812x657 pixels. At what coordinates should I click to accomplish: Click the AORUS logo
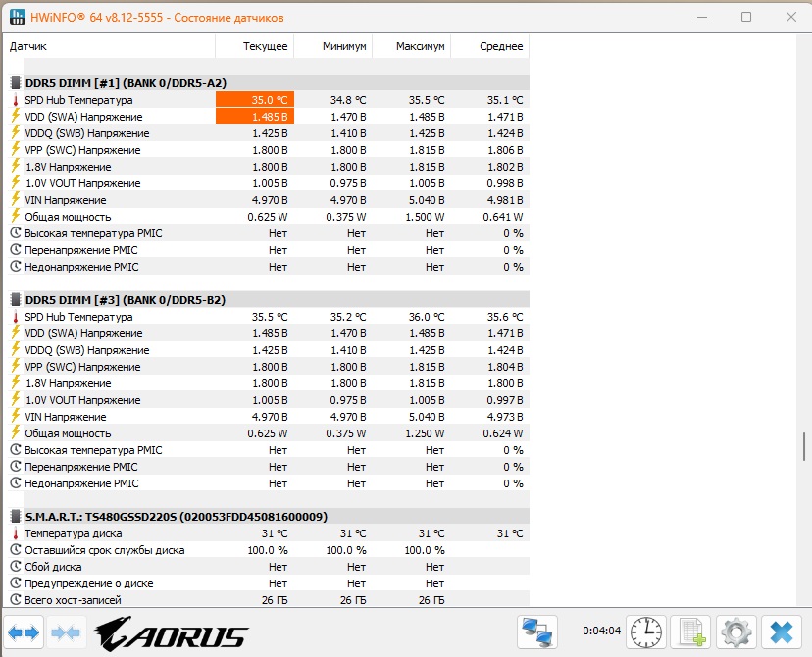point(172,633)
